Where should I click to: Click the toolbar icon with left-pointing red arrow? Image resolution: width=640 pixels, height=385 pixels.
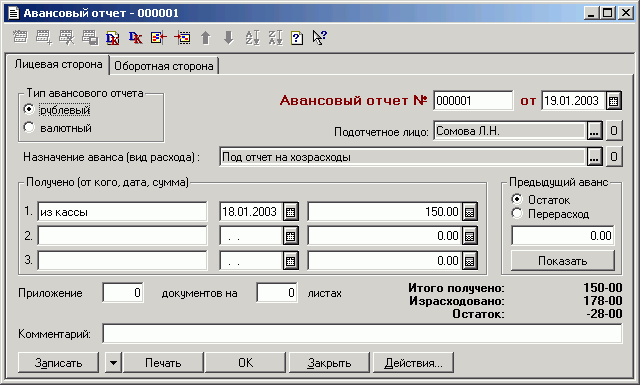tap(159, 38)
